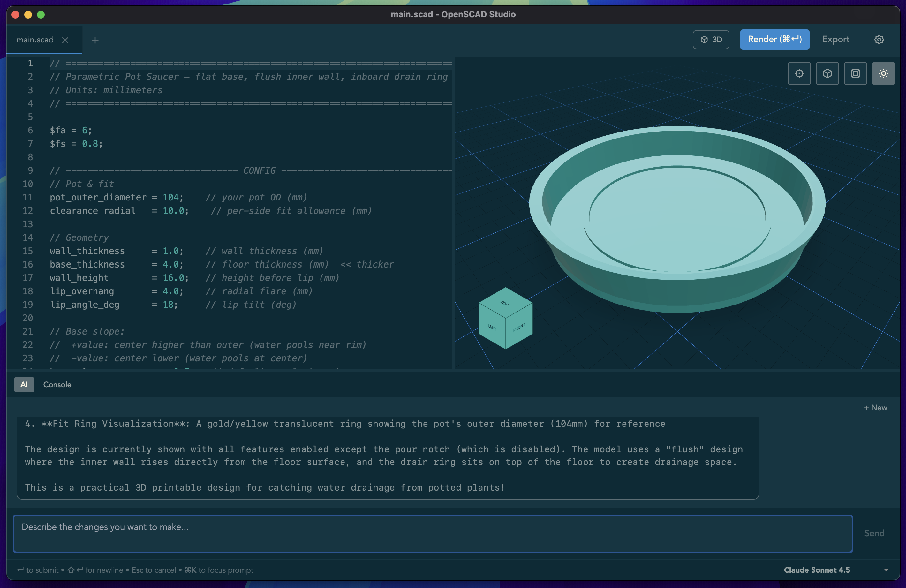This screenshot has width=906, height=588.
Task: Select the main.scad tab
Action: click(35, 40)
